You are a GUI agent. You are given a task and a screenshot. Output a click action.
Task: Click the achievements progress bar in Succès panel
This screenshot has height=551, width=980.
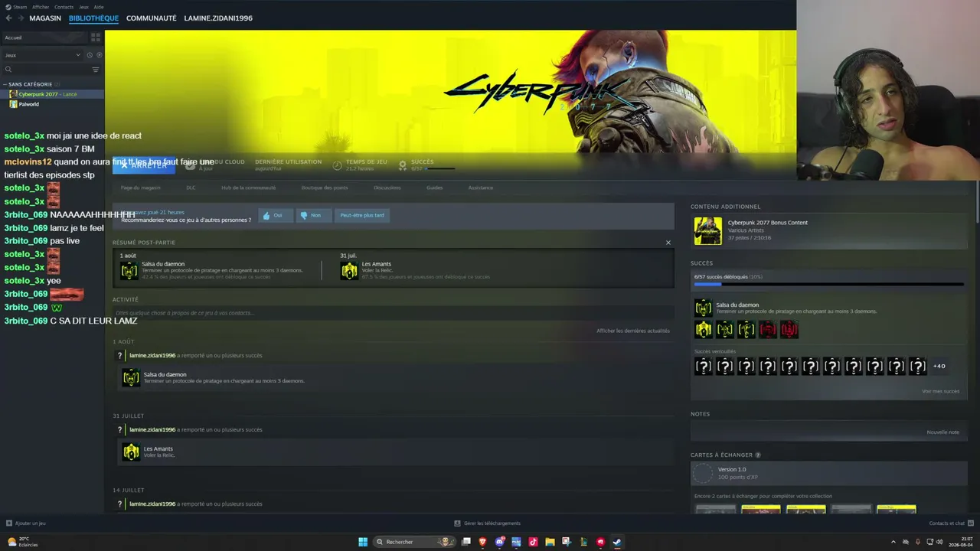828,284
